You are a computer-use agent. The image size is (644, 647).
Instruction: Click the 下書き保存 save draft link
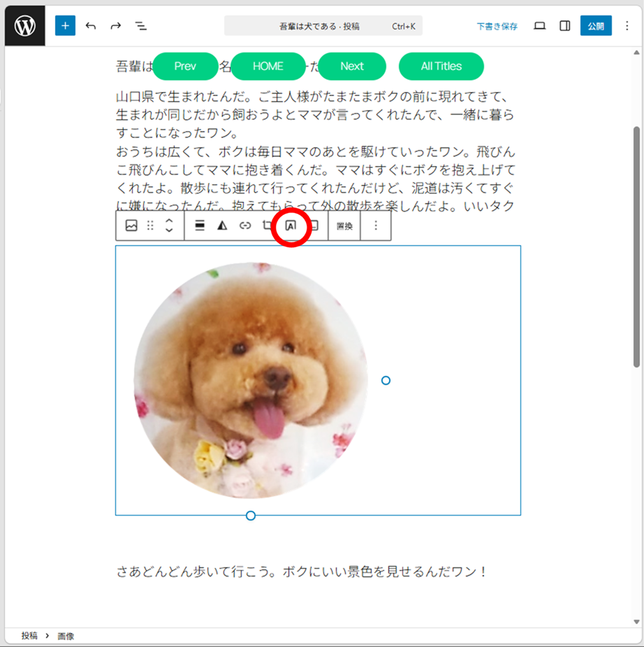(497, 26)
